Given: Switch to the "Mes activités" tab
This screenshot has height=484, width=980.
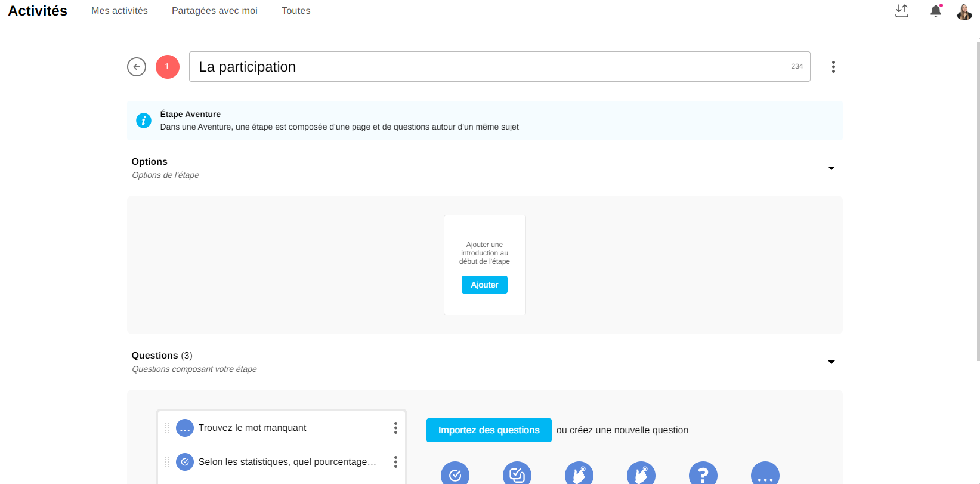Looking at the screenshot, I should [119, 11].
